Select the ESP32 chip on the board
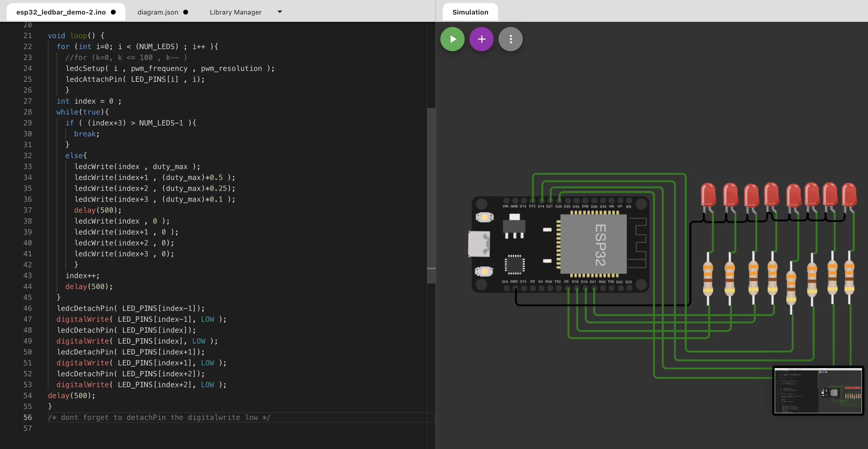 pyautogui.click(x=593, y=244)
